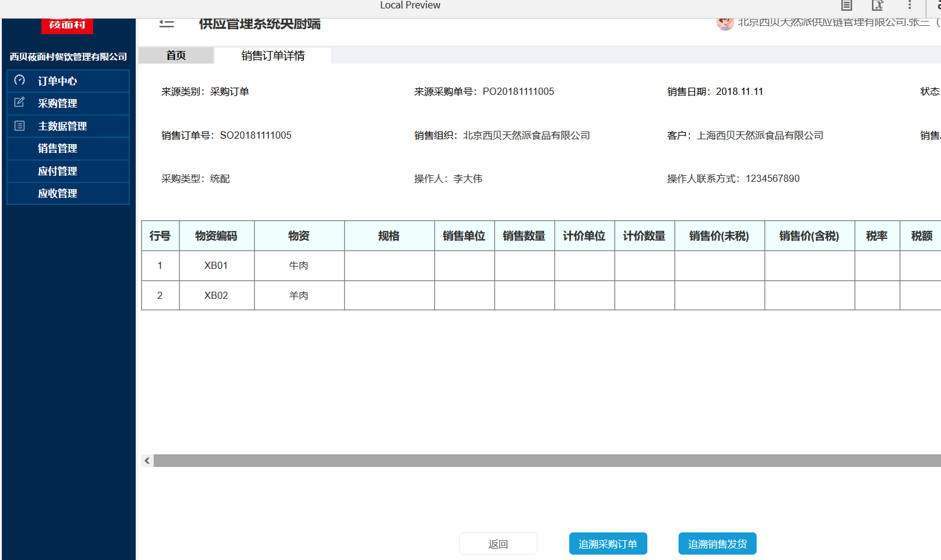Click the 追溯销售发货 button
The width and height of the screenshot is (941, 560).
[x=717, y=544]
